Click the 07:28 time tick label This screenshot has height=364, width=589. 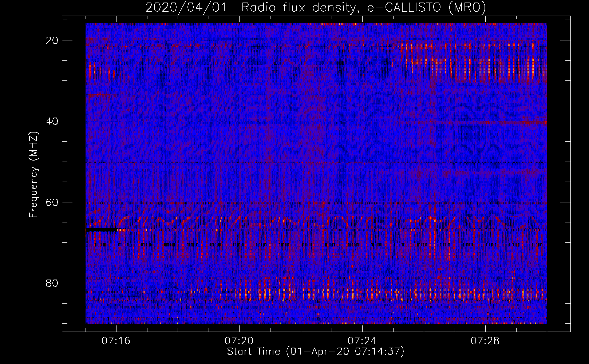click(x=485, y=341)
